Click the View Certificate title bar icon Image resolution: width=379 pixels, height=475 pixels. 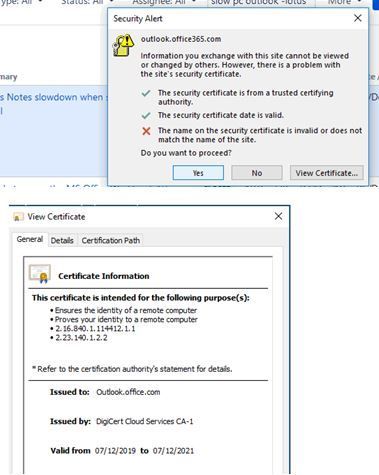18,217
